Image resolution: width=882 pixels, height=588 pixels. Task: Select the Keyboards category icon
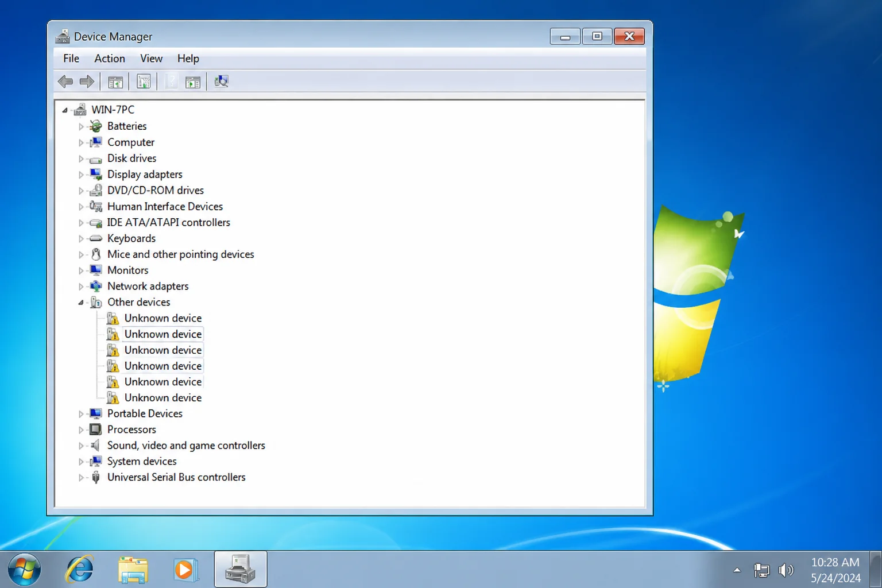[96, 238]
